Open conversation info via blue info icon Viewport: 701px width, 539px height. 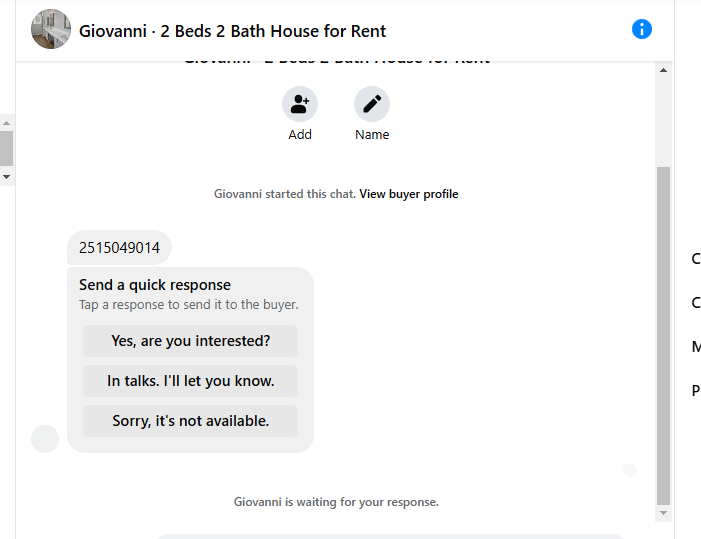pyautogui.click(x=642, y=29)
